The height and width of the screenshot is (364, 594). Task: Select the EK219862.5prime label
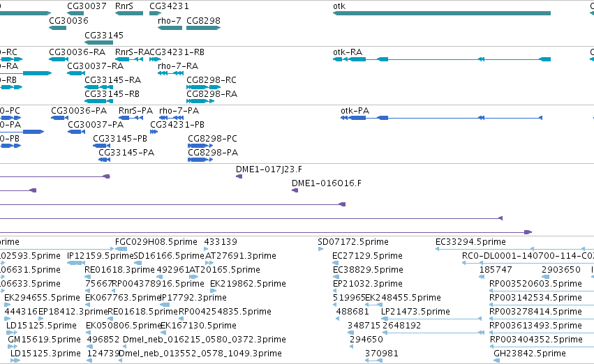pos(248,284)
